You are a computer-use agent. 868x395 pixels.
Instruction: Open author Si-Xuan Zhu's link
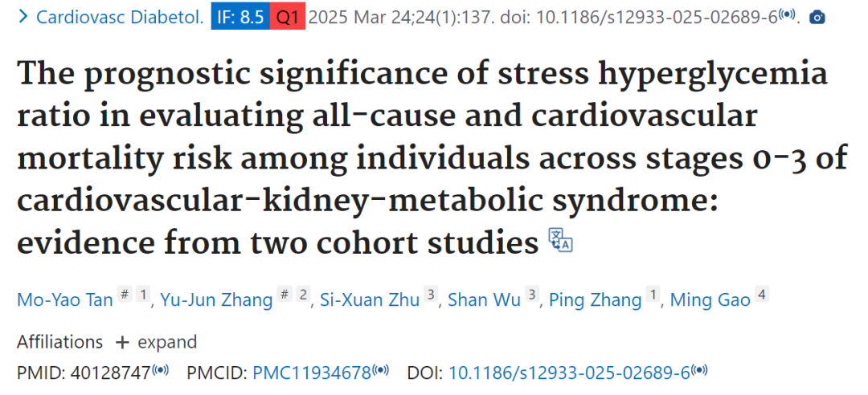368,299
